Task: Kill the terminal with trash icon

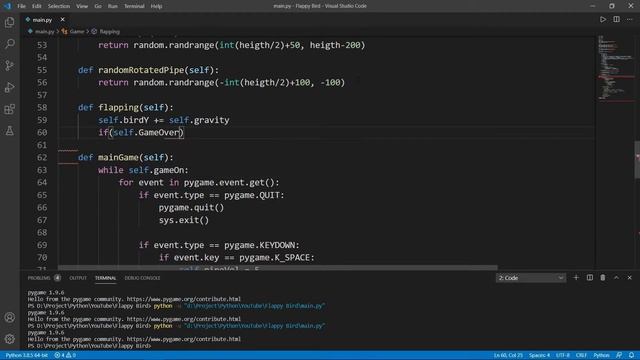Action: click(x=603, y=278)
